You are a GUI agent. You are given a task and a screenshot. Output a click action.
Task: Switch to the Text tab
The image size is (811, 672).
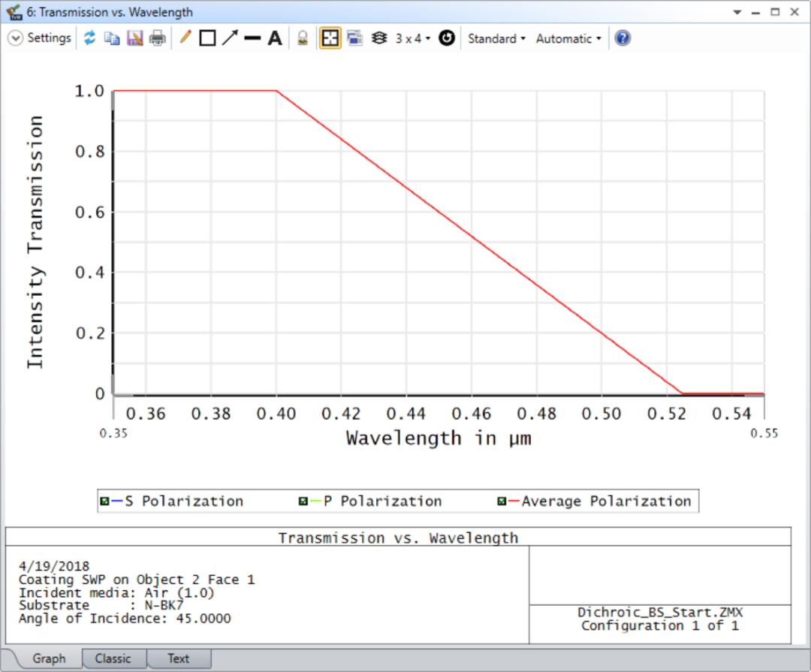pos(179,658)
